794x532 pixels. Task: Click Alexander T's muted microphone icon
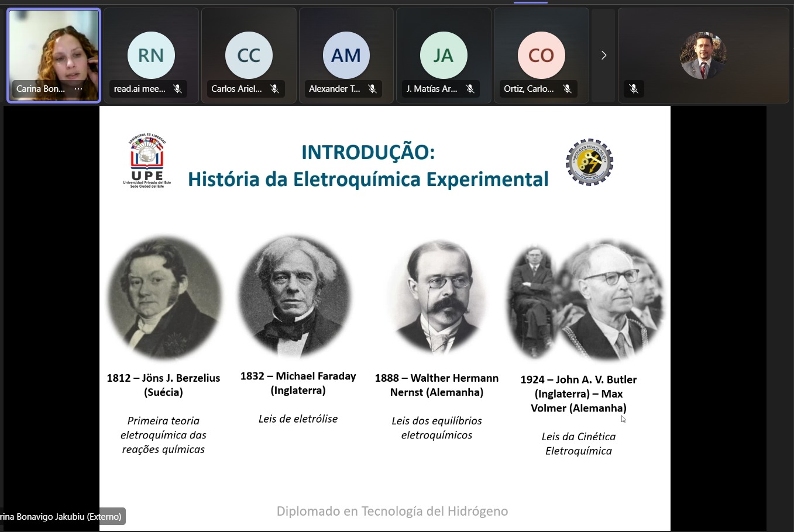[x=372, y=89]
